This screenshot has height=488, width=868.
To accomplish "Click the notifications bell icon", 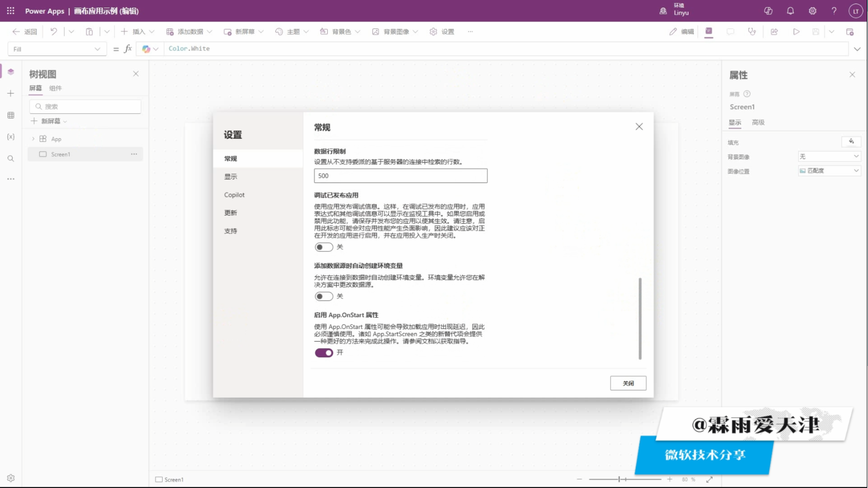I will (x=790, y=11).
